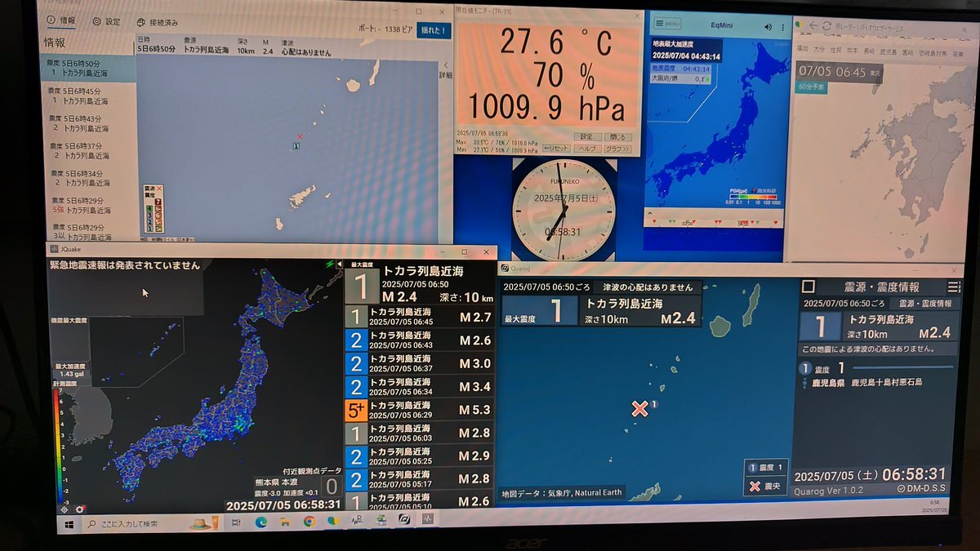The width and height of the screenshot is (980, 551).
Task: Select JQuake list entry M 2.7 06:45
Action: coord(420,317)
